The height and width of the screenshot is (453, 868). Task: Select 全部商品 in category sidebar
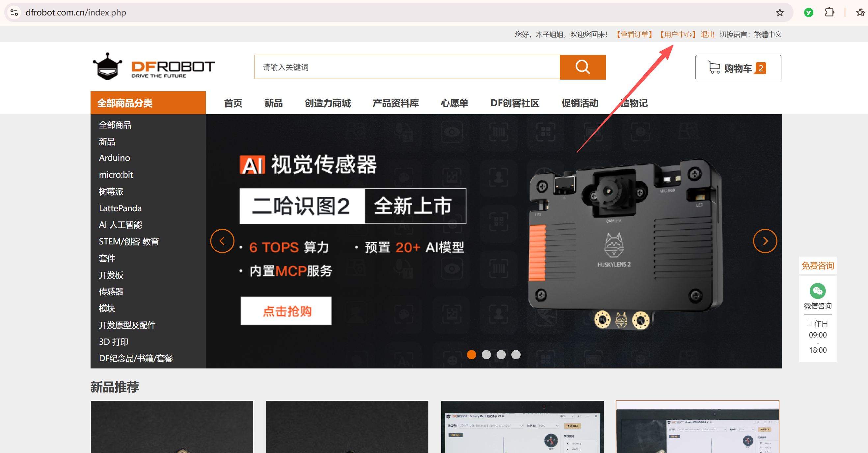[115, 125]
